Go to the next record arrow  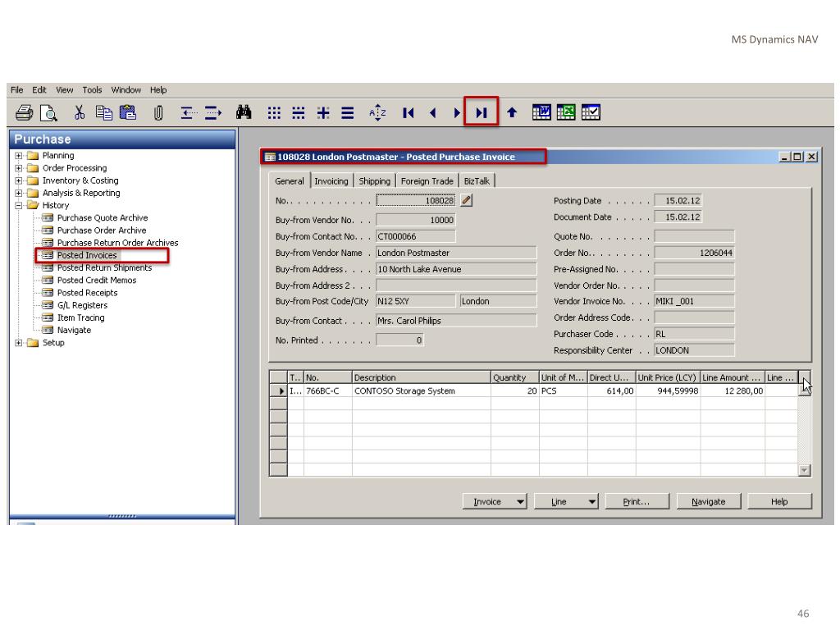pyautogui.click(x=456, y=112)
